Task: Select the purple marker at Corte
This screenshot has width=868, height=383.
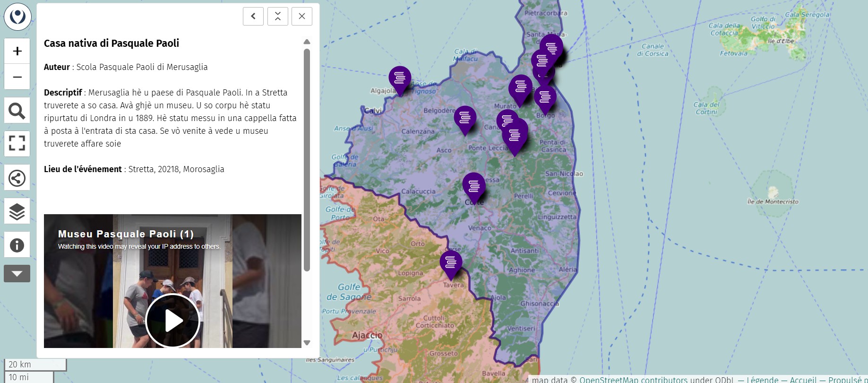Action: click(473, 185)
